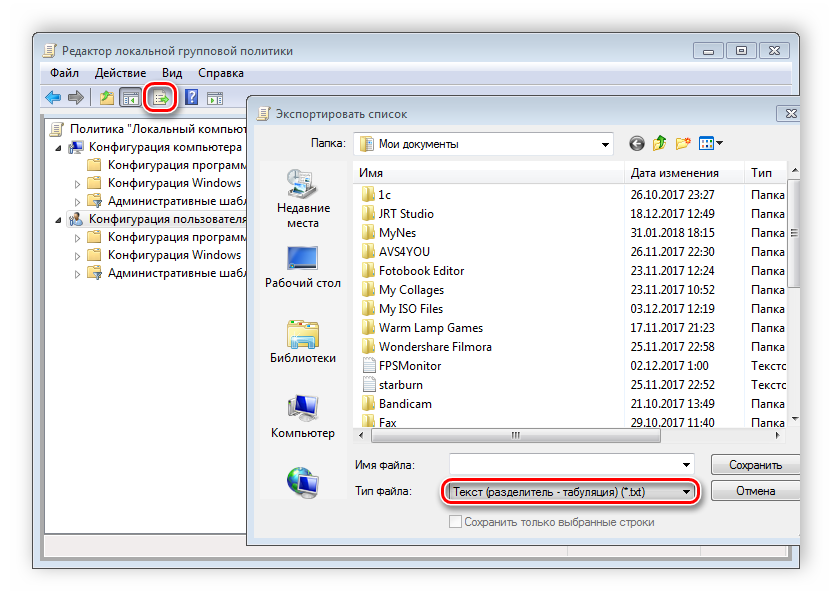Toggle Сохранить только выбранные строки checkbox
832x601 pixels.
(x=455, y=522)
